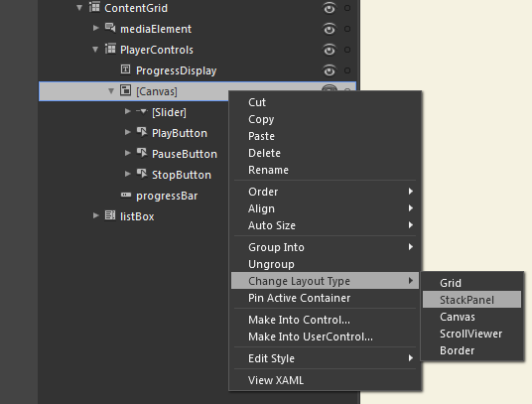
Task: Click the progressBar element icon
Action: point(126,195)
